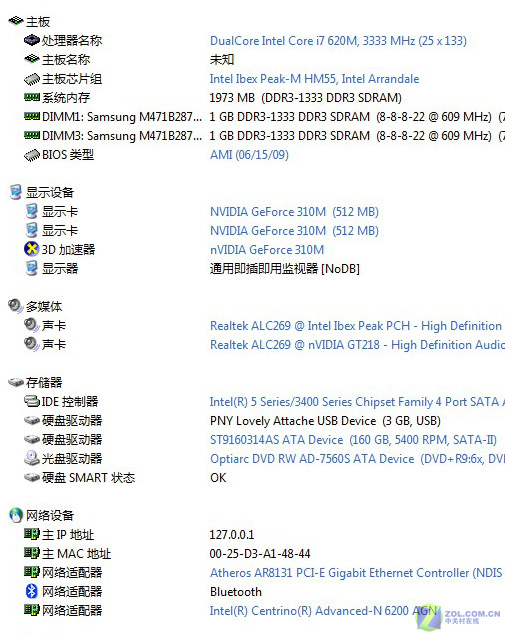The height and width of the screenshot is (635, 505).
Task: Select the 主板名称 value 未知
Action: (222, 60)
